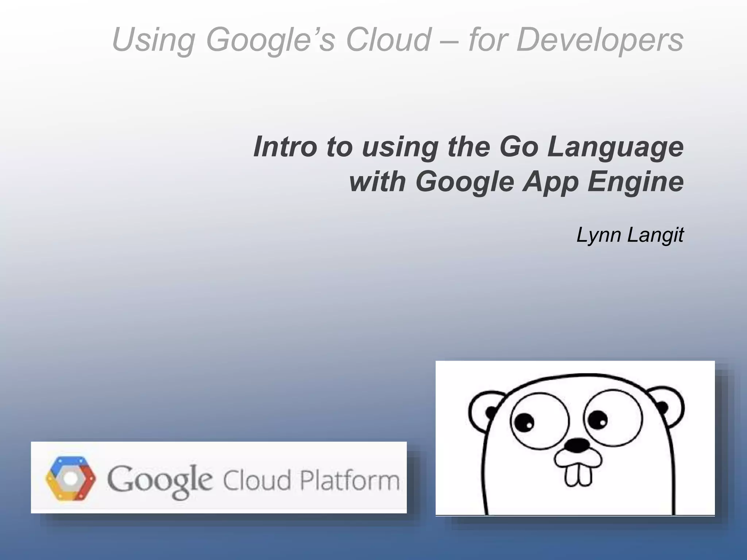Click the gopher's two front teeth
Screen dimensions: 747x560
tap(578, 475)
